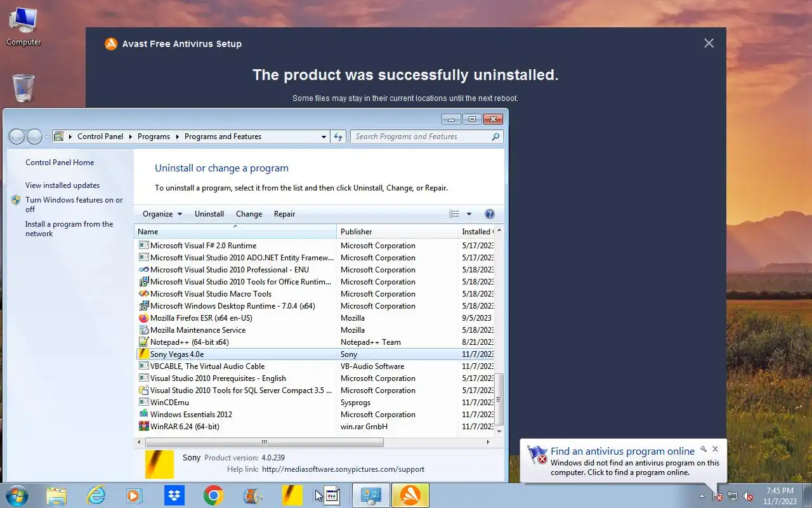812x508 pixels.
Task: Click the Control Panel breadcrumb
Action: (x=100, y=137)
